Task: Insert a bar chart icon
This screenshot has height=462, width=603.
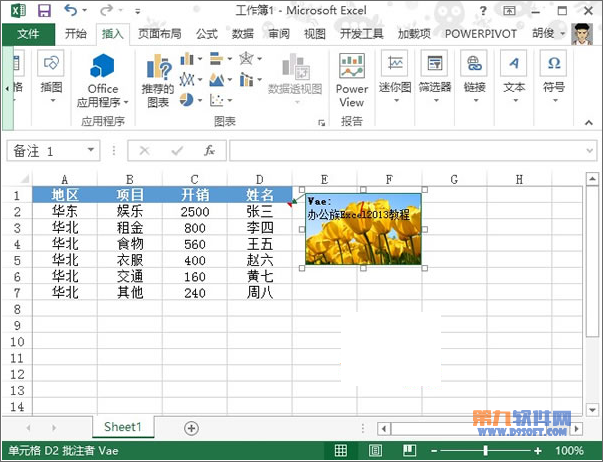Action: (x=217, y=59)
